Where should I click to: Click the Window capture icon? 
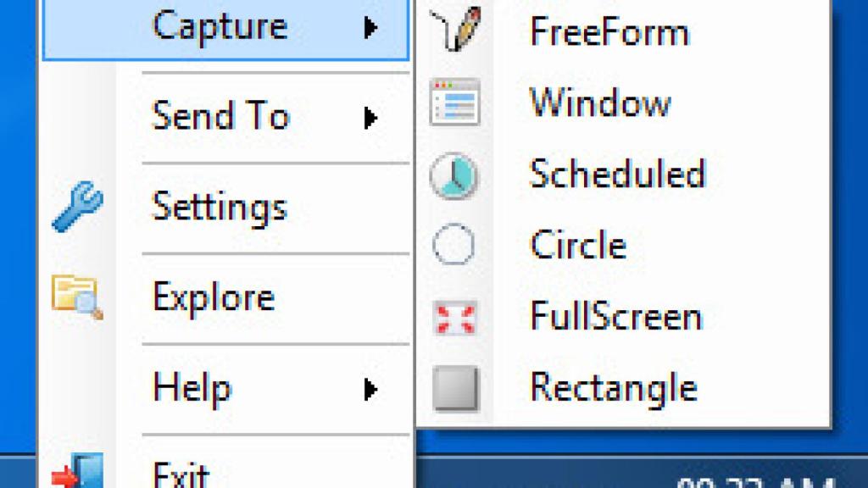(455, 103)
